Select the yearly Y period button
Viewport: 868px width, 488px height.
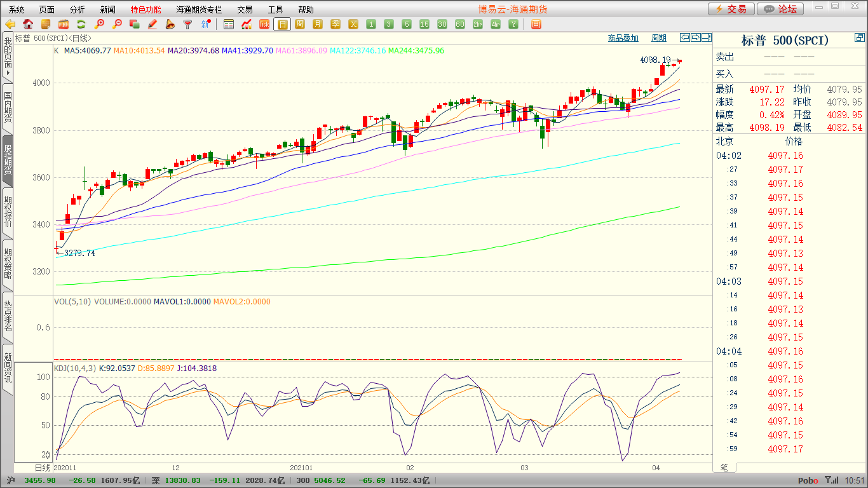click(x=513, y=24)
